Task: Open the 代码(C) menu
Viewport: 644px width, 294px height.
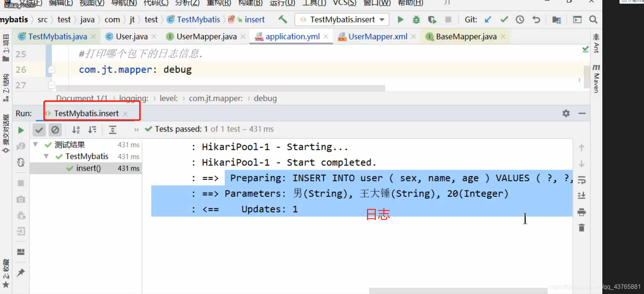Action: [x=156, y=3]
